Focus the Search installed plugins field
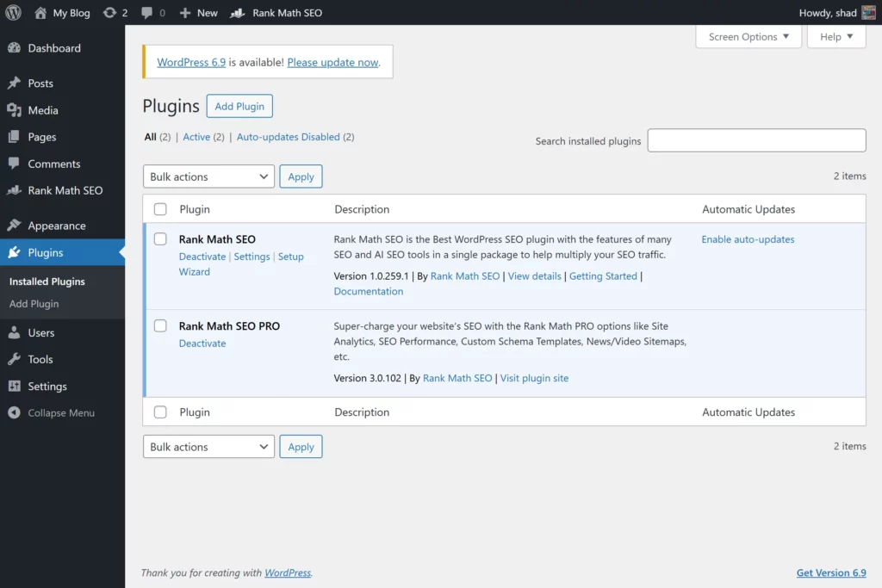Image resolution: width=882 pixels, height=588 pixels. click(756, 140)
